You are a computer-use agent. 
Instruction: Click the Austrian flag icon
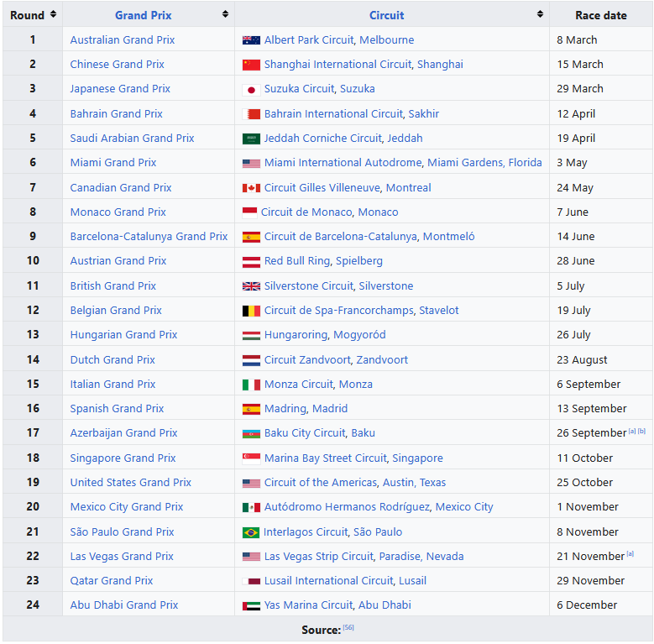click(251, 261)
